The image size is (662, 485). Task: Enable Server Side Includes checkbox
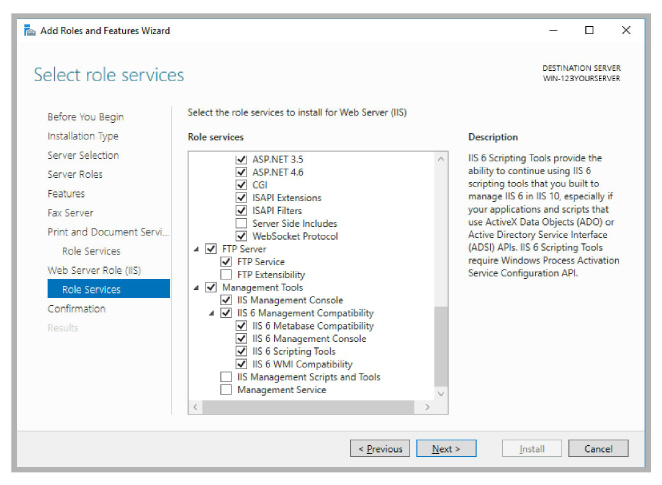241,223
